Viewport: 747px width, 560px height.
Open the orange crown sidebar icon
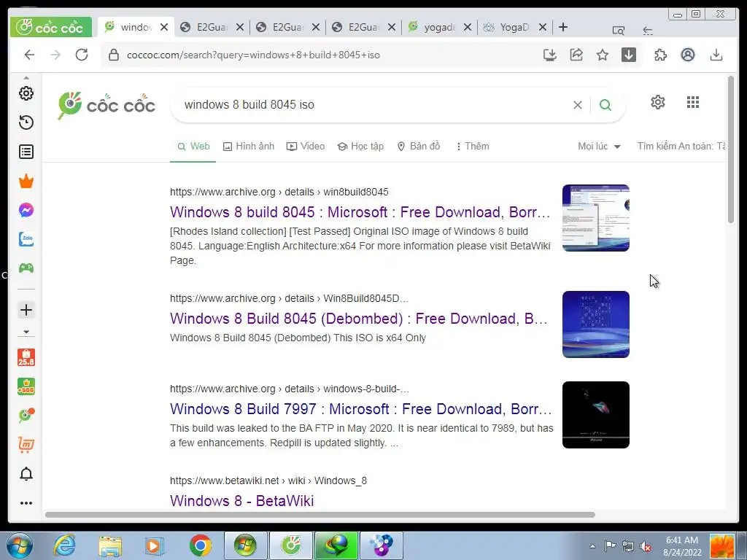tap(26, 181)
